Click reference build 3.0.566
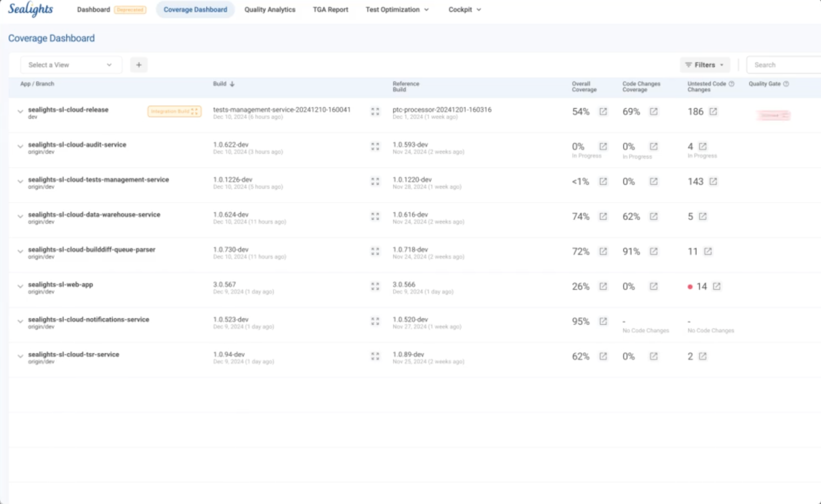Screen dimensions: 821x504 click(x=404, y=285)
